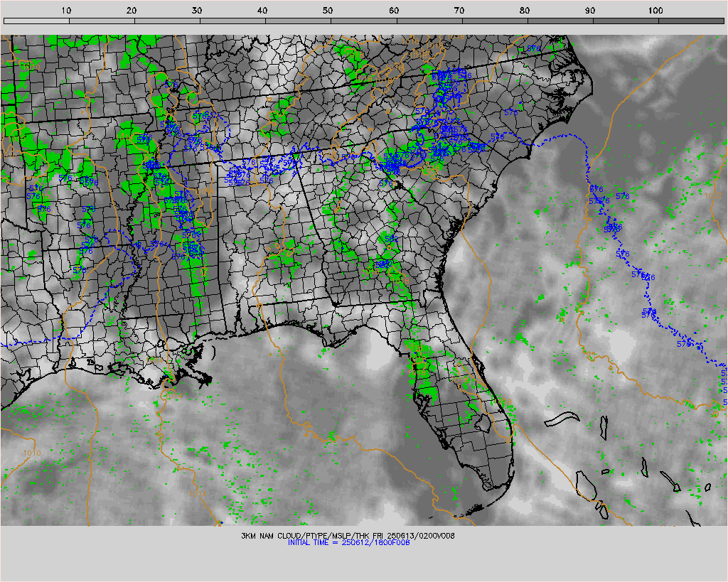Click the '20' label on the cloud cover scale

point(132,11)
